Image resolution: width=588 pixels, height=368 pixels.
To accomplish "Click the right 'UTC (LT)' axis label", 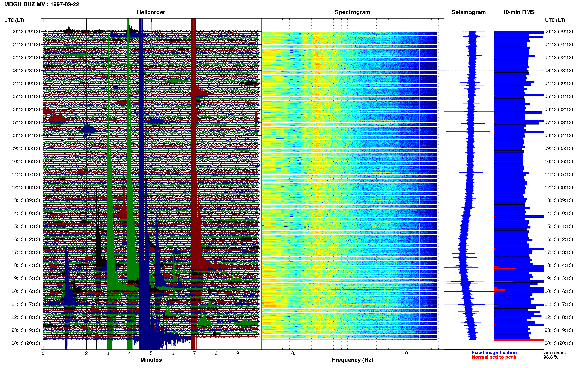I will 555,20.
